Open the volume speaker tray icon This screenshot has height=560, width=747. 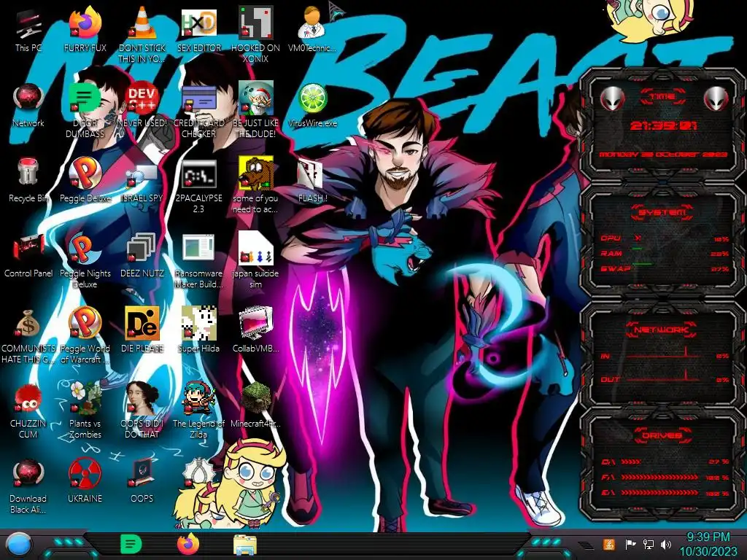point(666,544)
